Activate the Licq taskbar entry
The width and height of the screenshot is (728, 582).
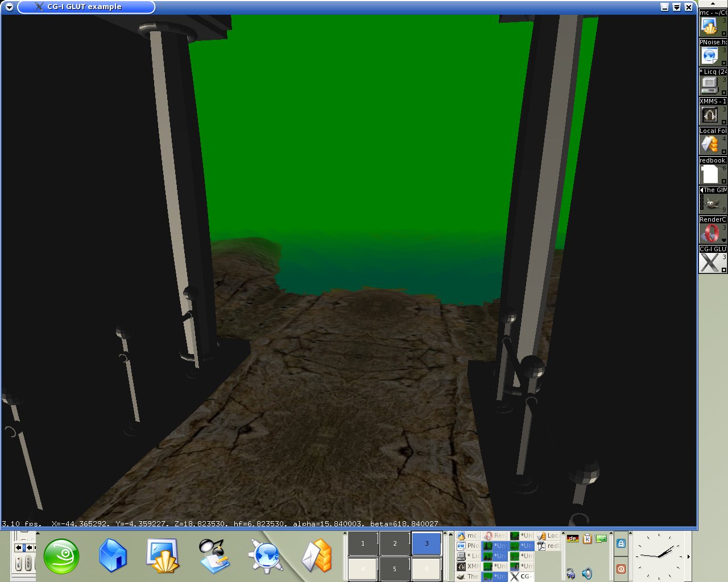(468, 556)
